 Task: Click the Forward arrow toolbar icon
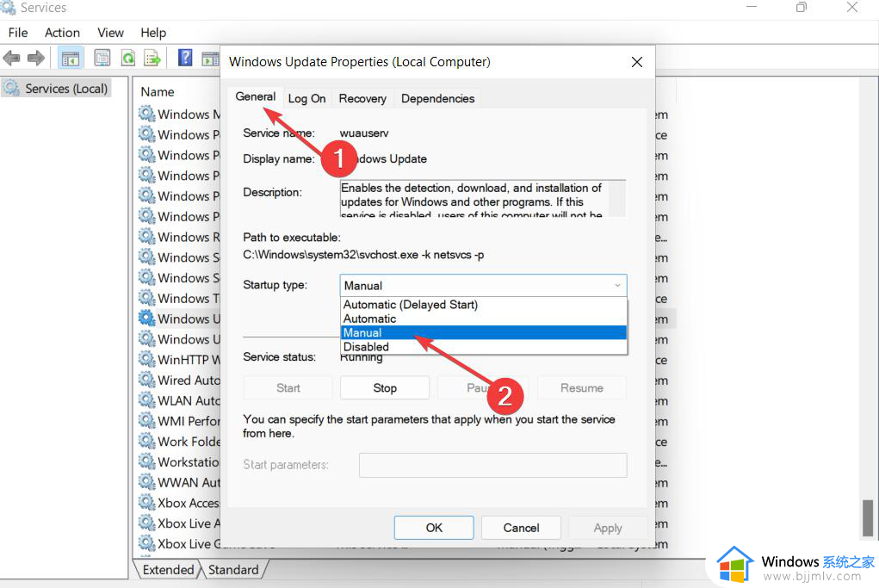[36, 58]
